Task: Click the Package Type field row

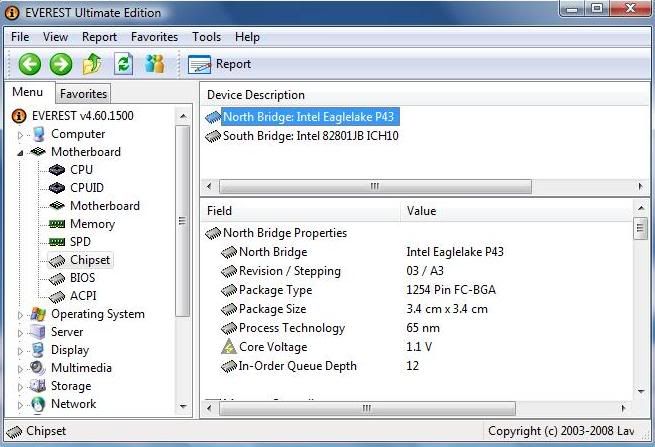Action: (417, 290)
